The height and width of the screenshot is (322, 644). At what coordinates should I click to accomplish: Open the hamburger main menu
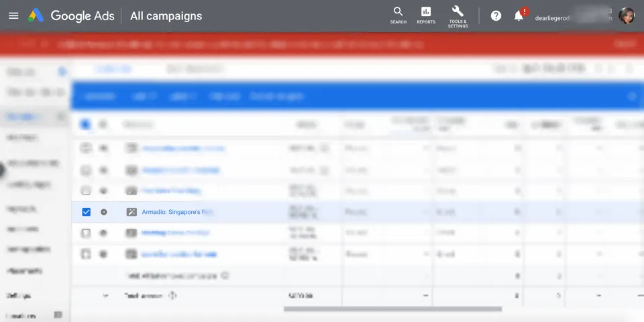point(13,16)
